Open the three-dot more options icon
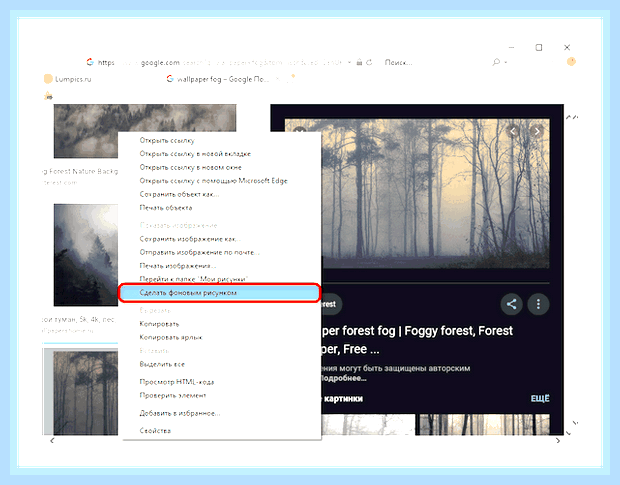Viewport: 620px width, 485px height. (538, 304)
